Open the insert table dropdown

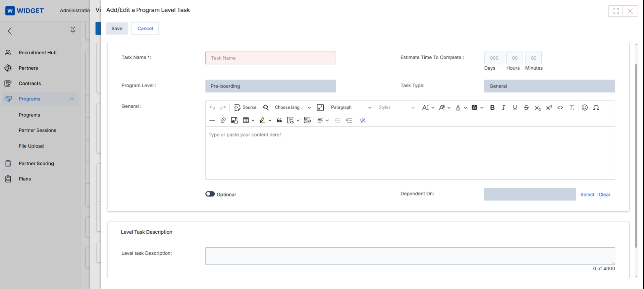click(x=249, y=120)
